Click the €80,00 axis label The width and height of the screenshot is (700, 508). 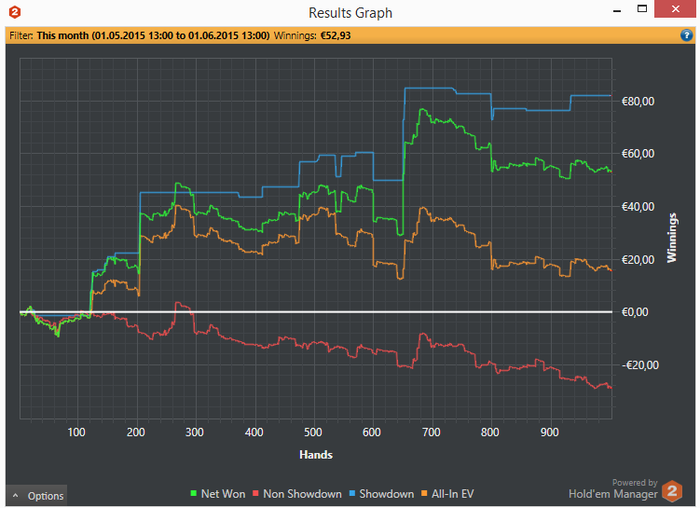tap(638, 101)
